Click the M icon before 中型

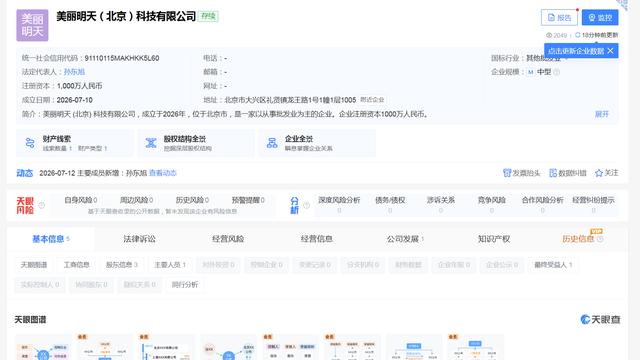[530, 72]
